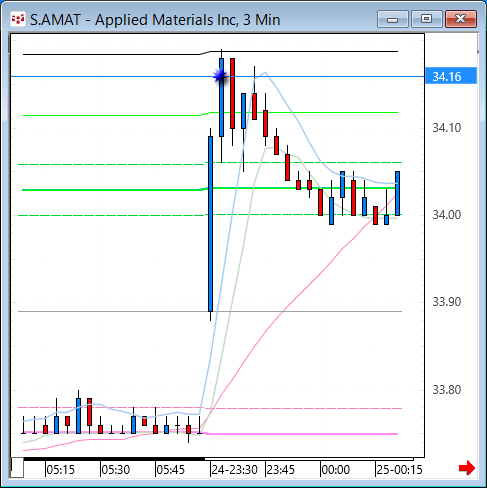Click the 33.80 price axis label
The image size is (487, 488).
446,389
